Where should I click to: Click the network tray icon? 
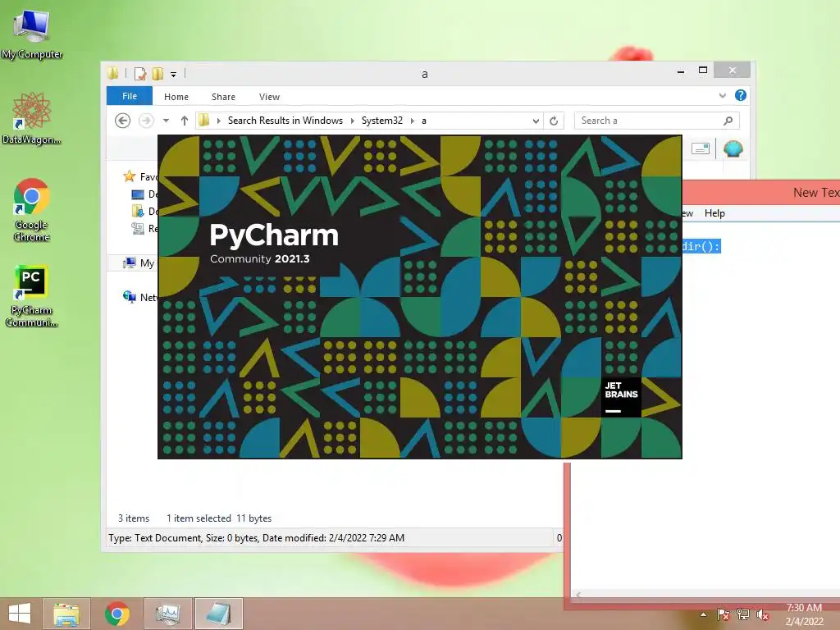[x=743, y=614]
